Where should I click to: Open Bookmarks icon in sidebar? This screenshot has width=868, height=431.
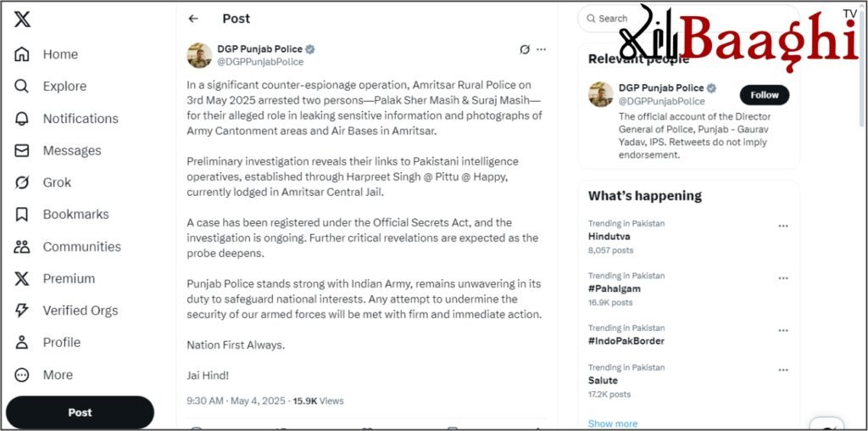pyautogui.click(x=22, y=215)
